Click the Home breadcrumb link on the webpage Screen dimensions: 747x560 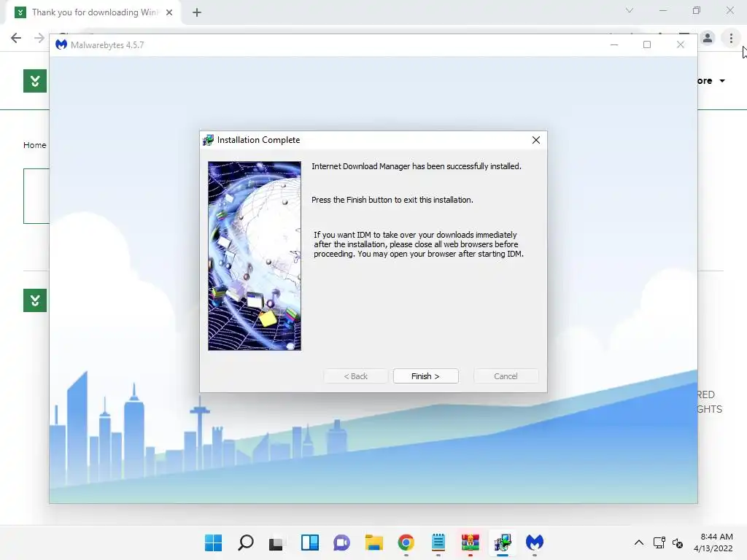tap(35, 145)
